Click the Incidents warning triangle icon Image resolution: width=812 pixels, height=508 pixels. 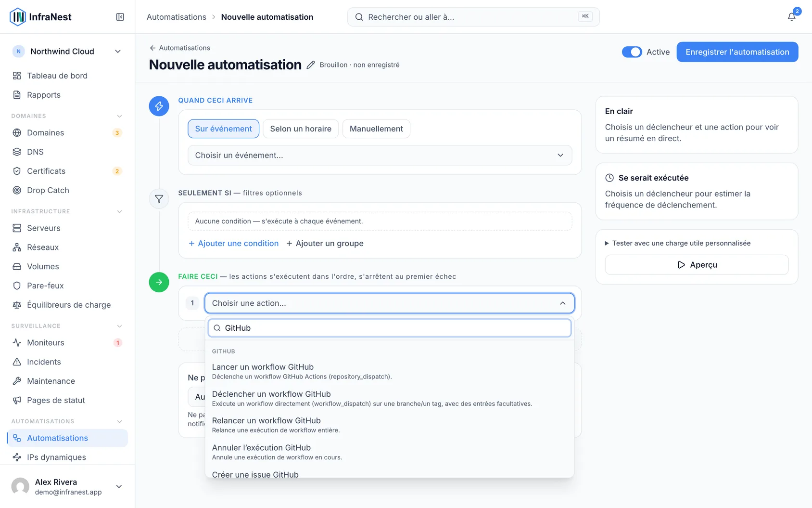[17, 362]
